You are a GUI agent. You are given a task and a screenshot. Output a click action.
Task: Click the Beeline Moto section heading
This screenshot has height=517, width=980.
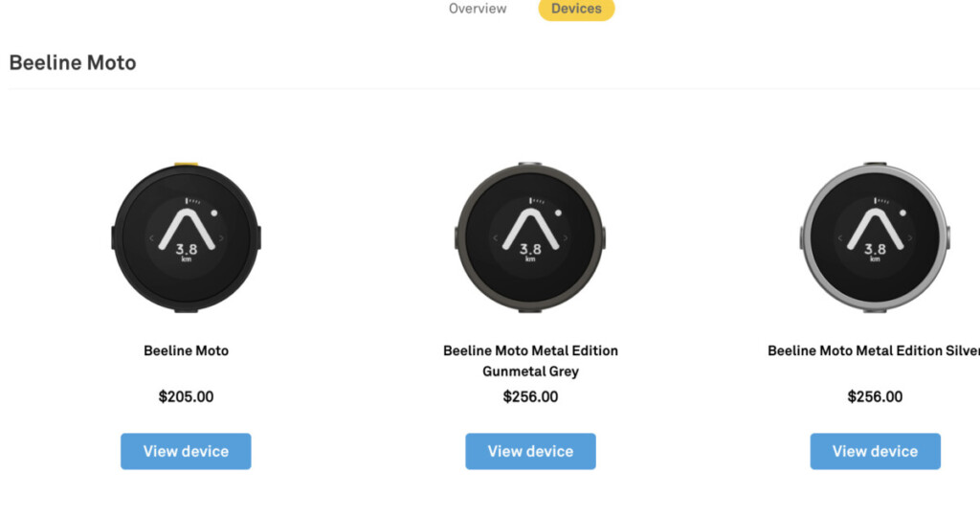click(x=73, y=63)
